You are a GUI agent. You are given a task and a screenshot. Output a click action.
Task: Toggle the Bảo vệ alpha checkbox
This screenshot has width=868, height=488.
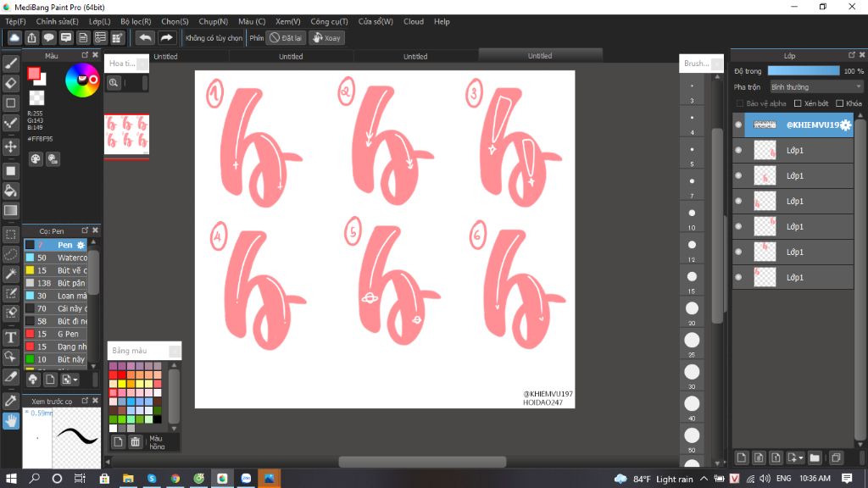pyautogui.click(x=739, y=103)
